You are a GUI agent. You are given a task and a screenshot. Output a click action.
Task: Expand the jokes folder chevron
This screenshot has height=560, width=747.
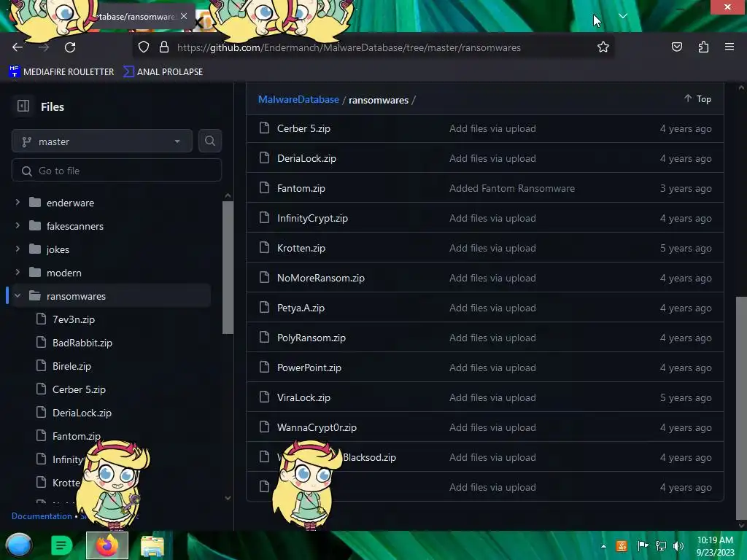pyautogui.click(x=18, y=249)
